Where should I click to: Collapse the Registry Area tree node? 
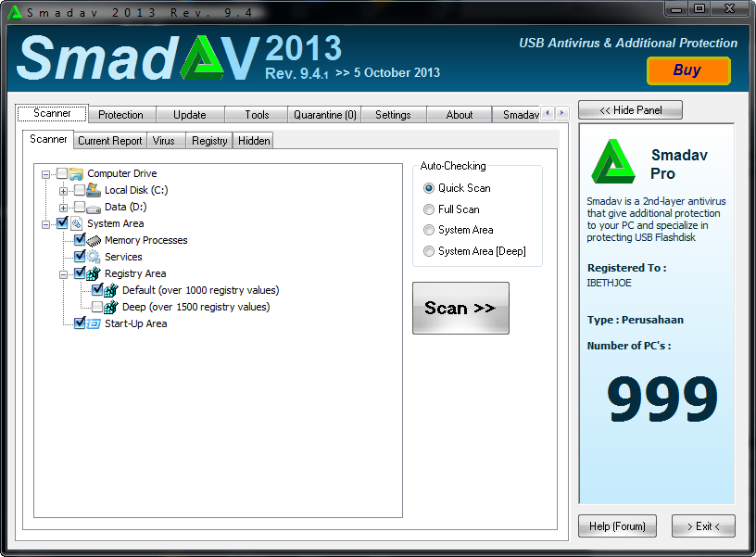pyautogui.click(x=63, y=274)
